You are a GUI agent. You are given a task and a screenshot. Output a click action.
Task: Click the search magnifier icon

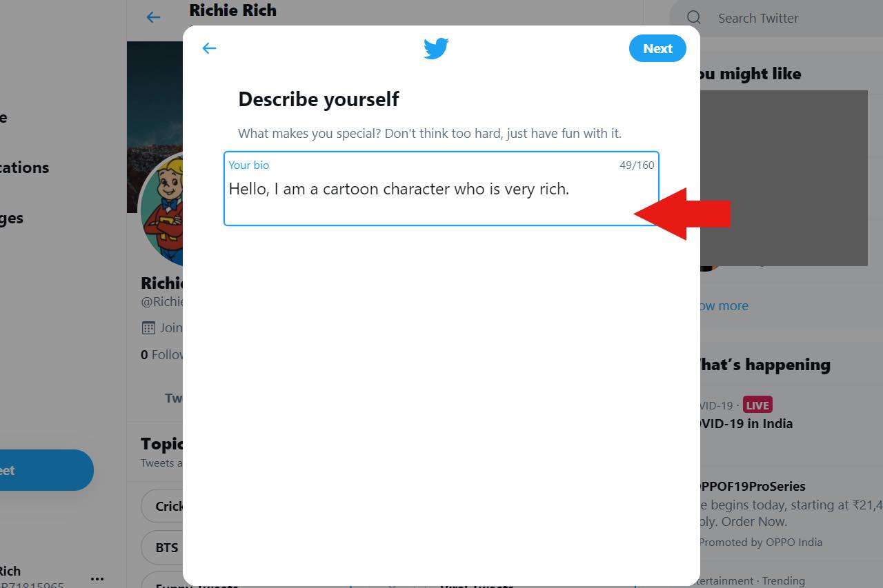pos(694,18)
